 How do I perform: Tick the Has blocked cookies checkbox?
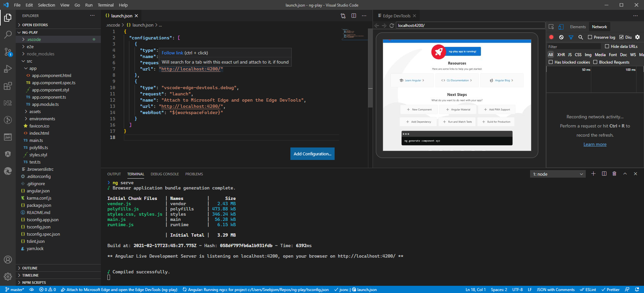pyautogui.click(x=551, y=62)
